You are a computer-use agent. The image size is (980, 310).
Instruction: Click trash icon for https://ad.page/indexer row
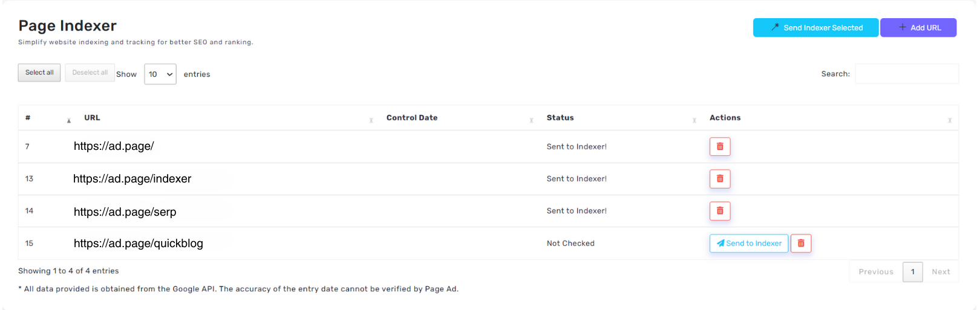tap(719, 178)
